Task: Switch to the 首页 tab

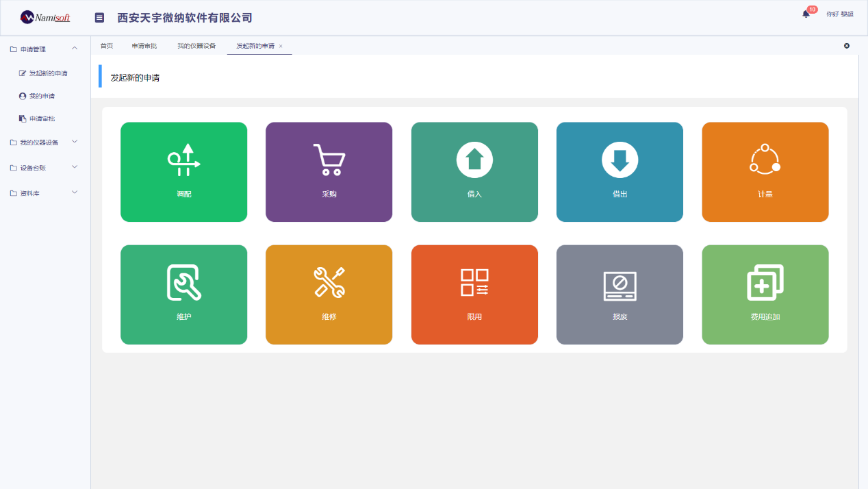Action: [x=107, y=46]
